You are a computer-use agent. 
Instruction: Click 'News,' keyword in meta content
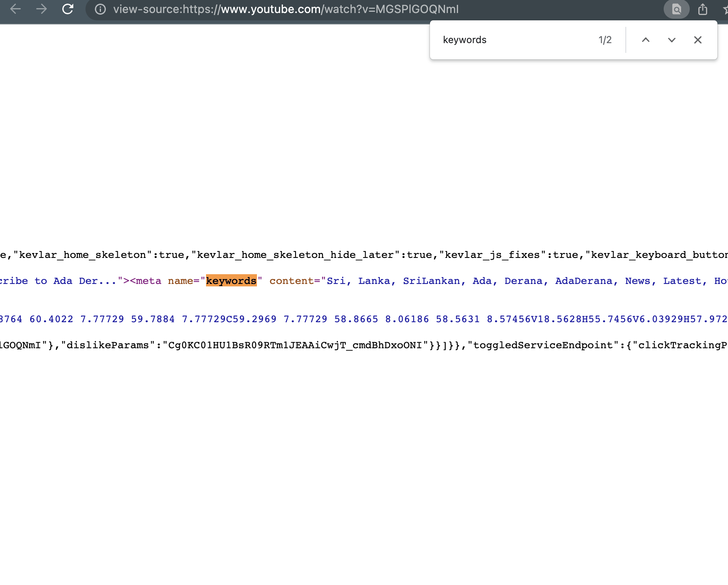[641, 281]
